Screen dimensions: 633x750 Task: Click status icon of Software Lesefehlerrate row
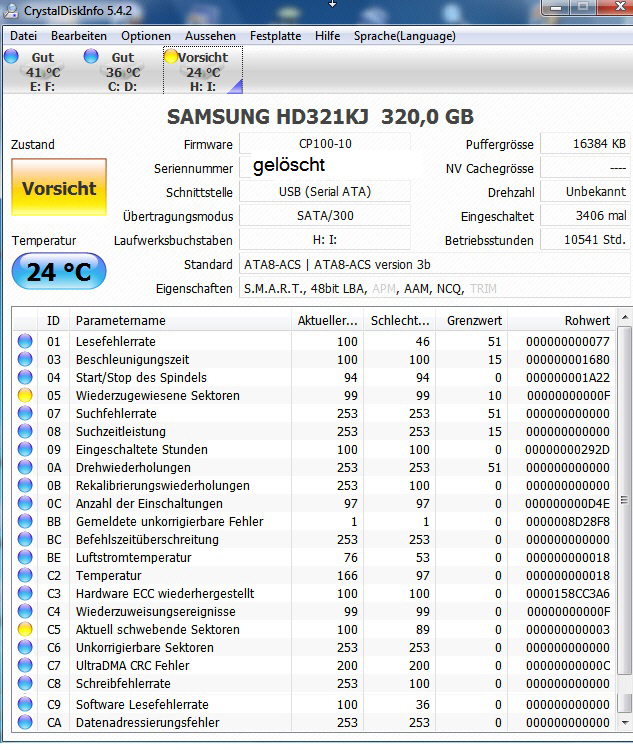tap(25, 704)
